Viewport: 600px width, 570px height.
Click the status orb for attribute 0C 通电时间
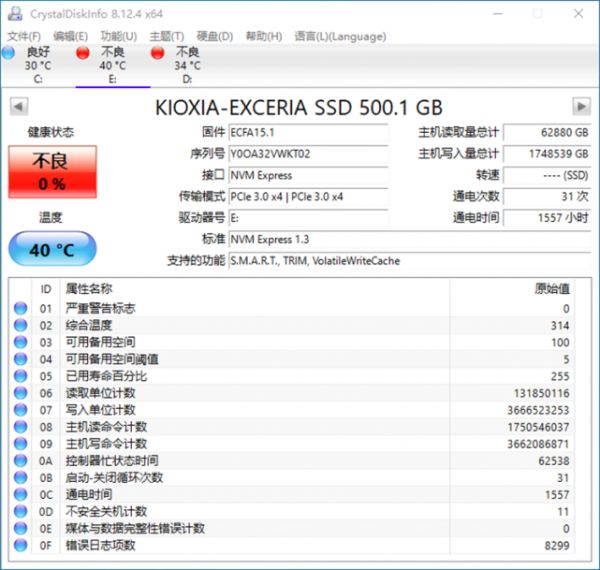click(x=21, y=494)
